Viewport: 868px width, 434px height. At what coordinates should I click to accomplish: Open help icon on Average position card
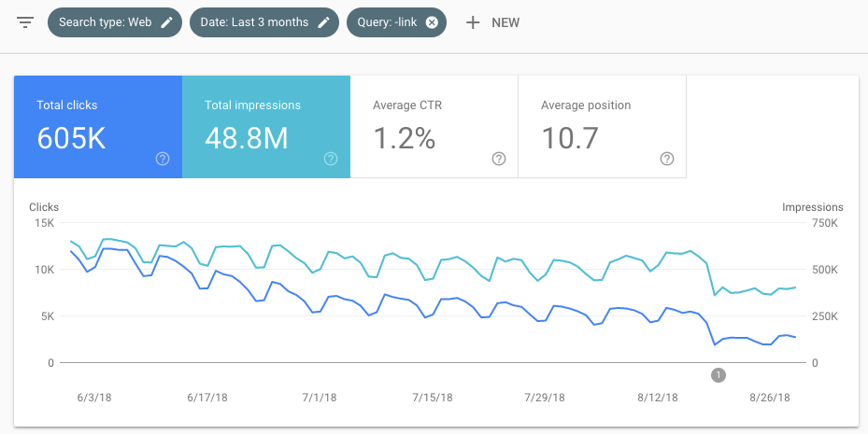pyautogui.click(x=667, y=159)
